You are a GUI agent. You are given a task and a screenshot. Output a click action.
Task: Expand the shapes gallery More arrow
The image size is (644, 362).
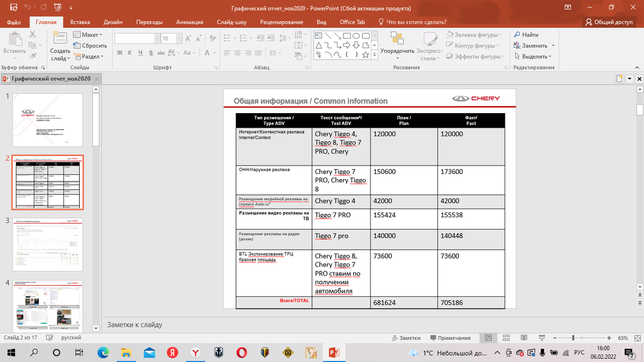375,56
